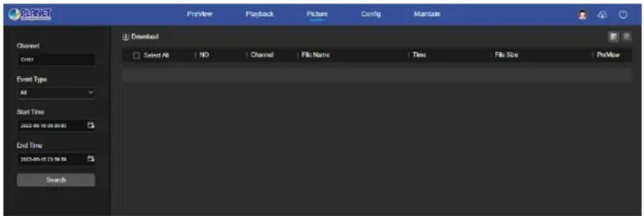Click the Download button
Image resolution: width=644 pixels, height=216 pixels.
tap(141, 37)
